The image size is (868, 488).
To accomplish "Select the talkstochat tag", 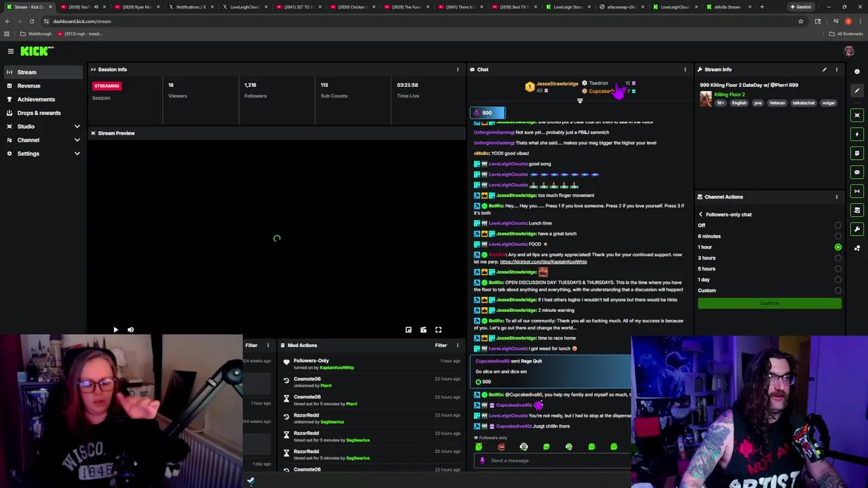I will 804,103.
